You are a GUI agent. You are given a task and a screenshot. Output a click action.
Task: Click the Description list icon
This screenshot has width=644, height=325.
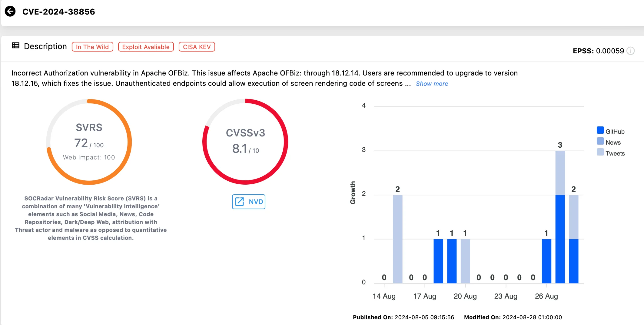point(16,46)
